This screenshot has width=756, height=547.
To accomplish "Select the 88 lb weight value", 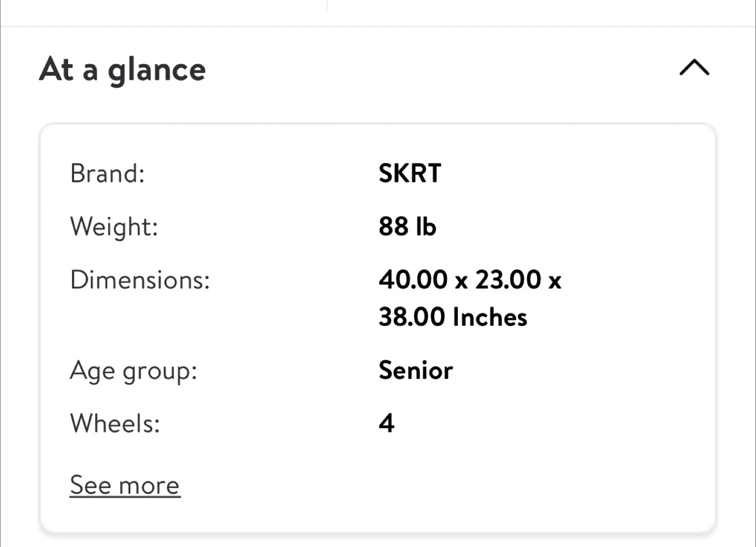I will click(407, 226).
